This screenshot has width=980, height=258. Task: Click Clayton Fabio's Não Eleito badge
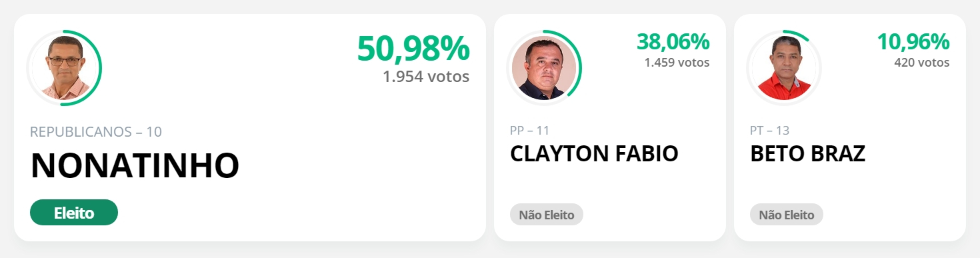click(x=547, y=215)
